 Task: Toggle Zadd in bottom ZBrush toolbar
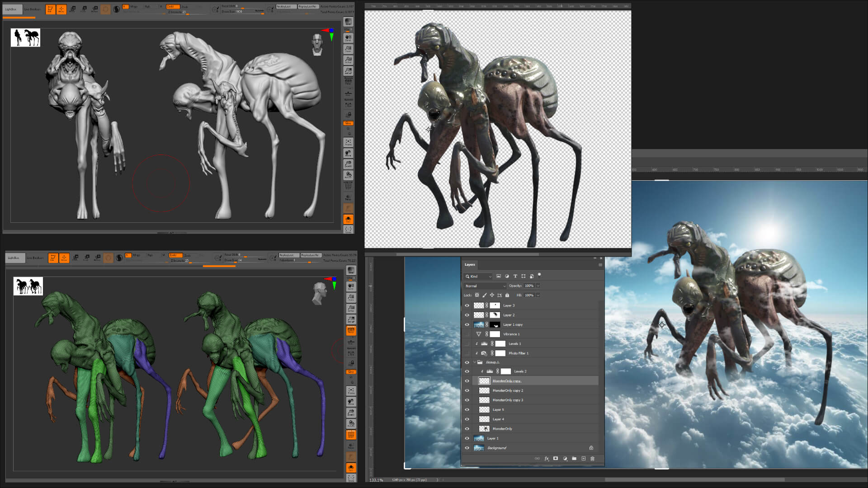coord(175,255)
